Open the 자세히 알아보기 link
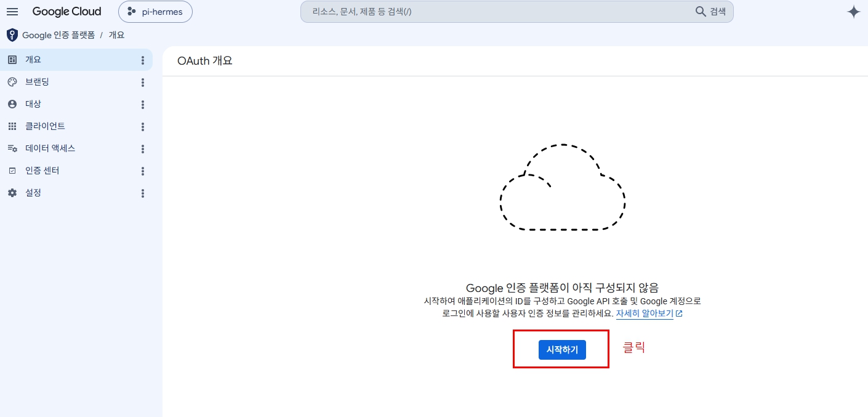This screenshot has height=417, width=868. 649,314
